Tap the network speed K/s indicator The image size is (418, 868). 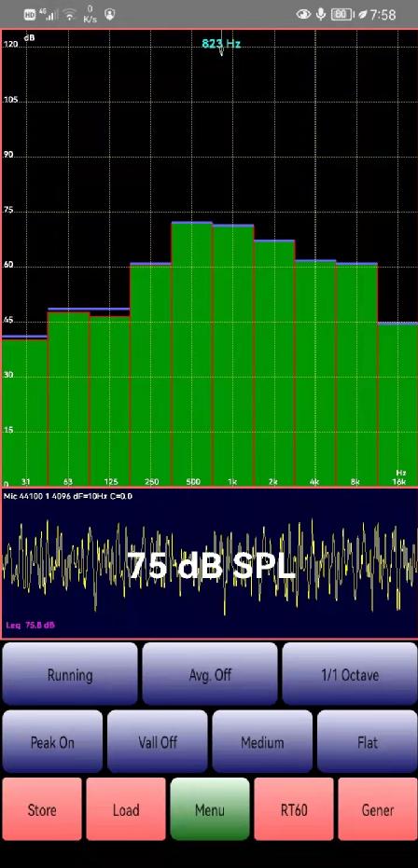coord(90,14)
